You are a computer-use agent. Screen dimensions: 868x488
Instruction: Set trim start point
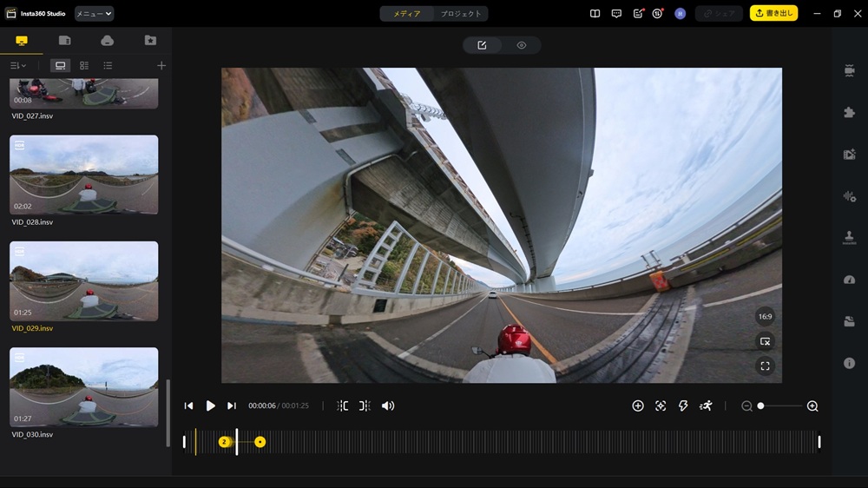coord(343,406)
